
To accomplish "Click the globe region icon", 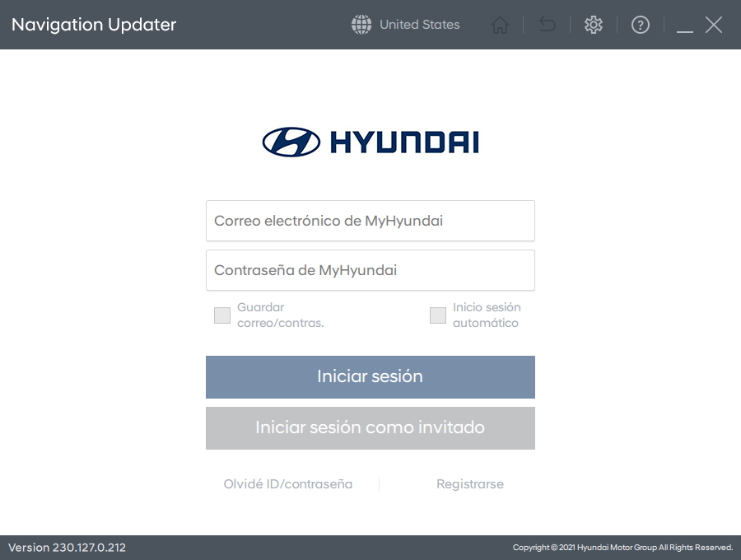I will pos(361,25).
